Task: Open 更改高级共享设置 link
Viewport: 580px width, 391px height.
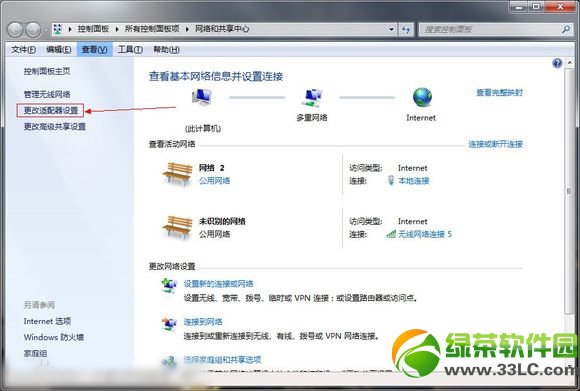Action: pos(55,127)
